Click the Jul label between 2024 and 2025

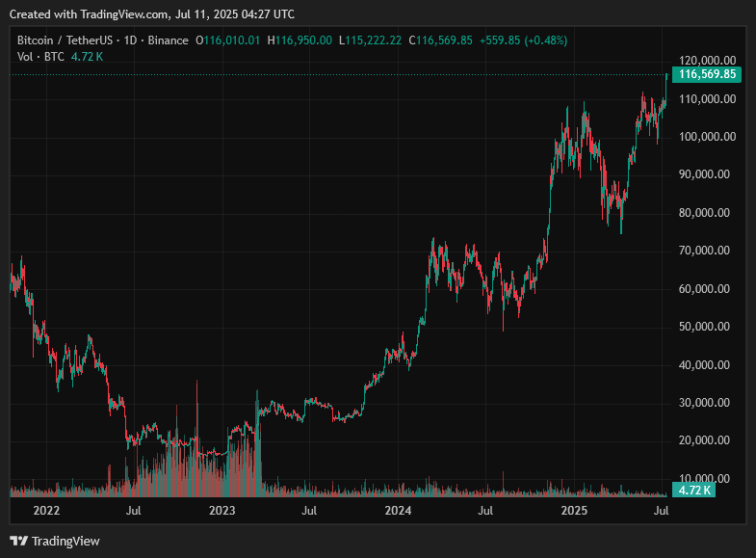485,511
